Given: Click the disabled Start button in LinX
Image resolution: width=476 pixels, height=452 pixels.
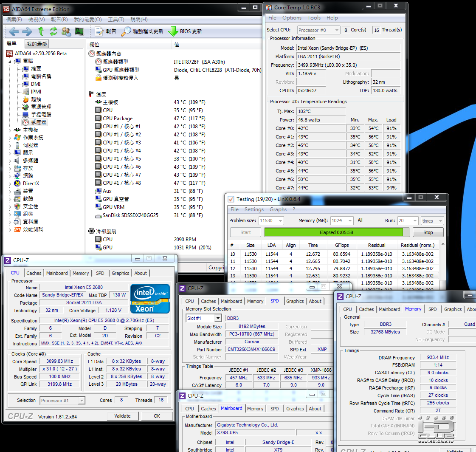Looking at the screenshot, I should coord(245,232).
